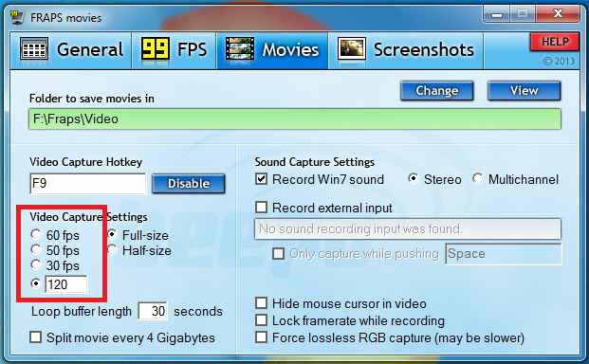Select the 30 fps radio option
This screenshot has width=589, height=364.
[36, 264]
